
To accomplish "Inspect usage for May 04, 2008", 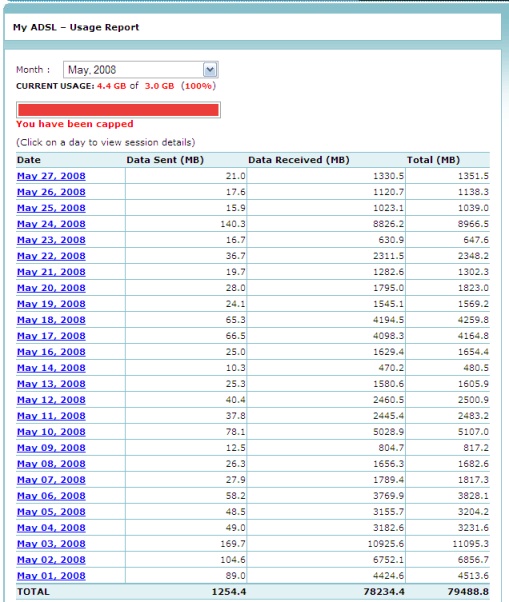I will (51, 528).
